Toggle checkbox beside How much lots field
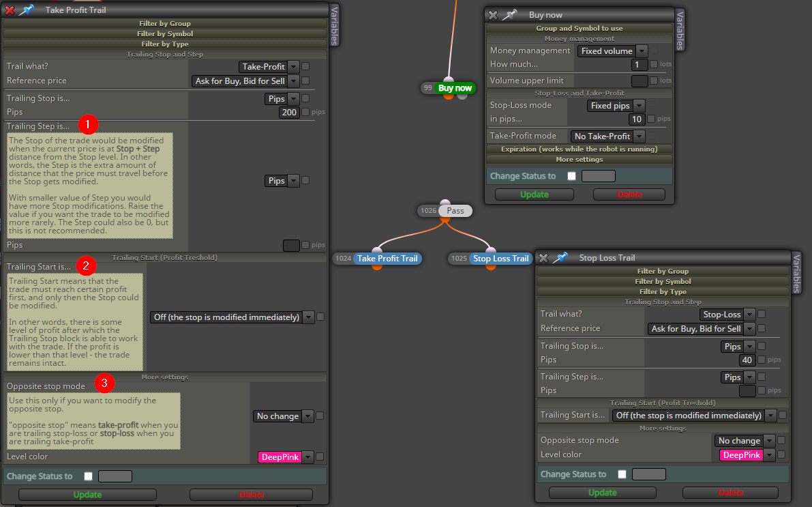 [x=654, y=64]
